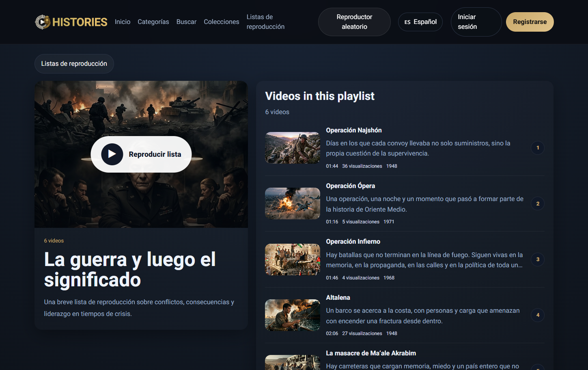Click Iniciar sesión button

476,22
